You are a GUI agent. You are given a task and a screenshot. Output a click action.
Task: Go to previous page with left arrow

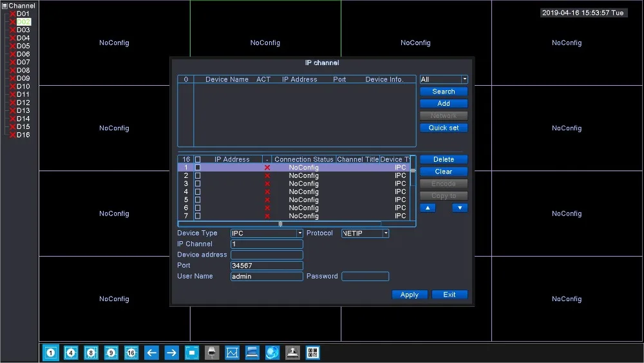[151, 353]
